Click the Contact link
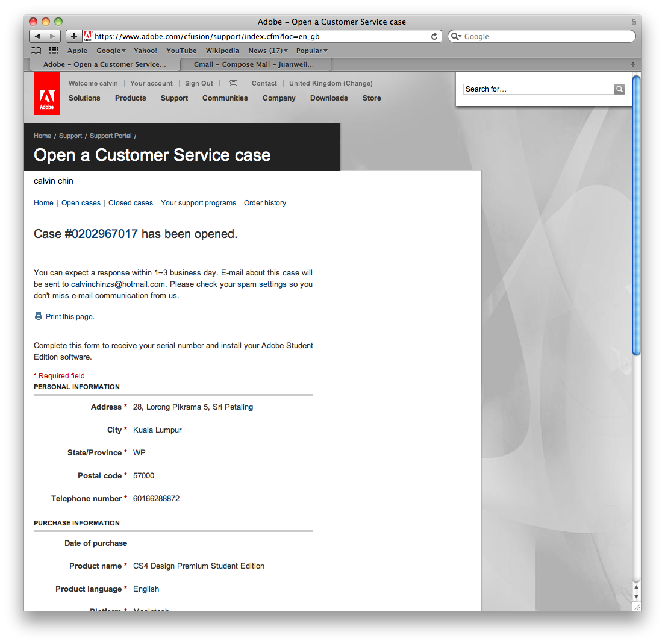665x644 pixels. click(264, 83)
